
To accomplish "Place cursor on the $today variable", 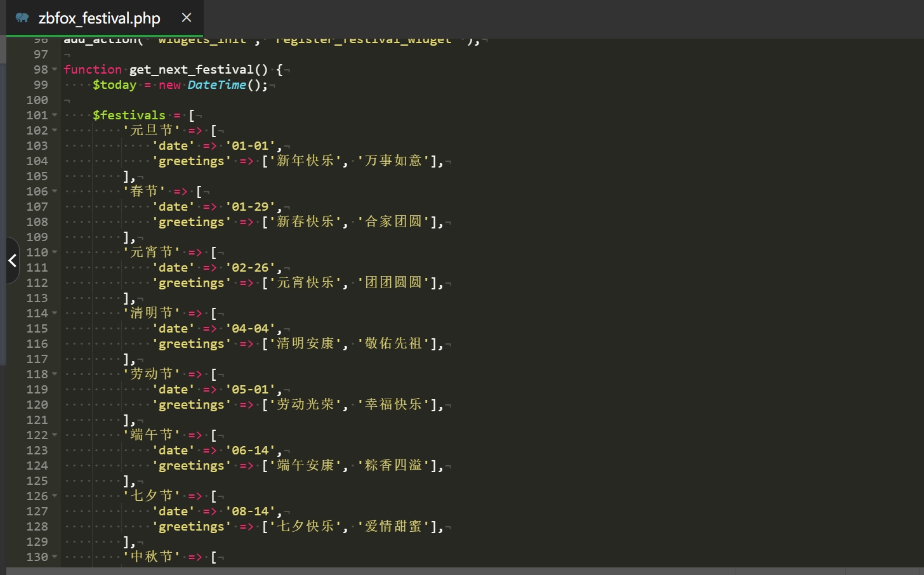I will [x=114, y=84].
